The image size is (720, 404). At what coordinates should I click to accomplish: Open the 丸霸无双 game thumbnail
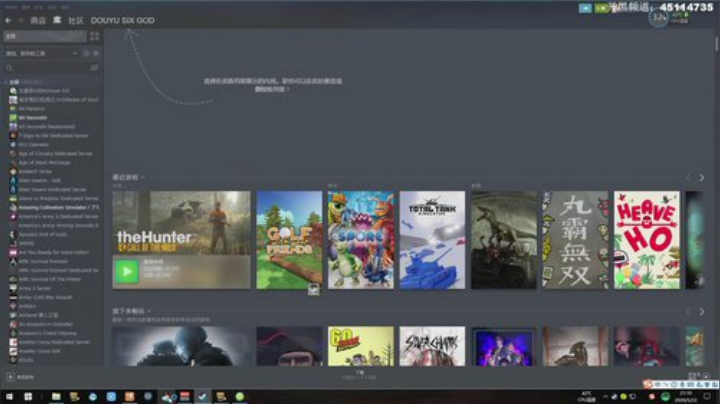pos(575,240)
